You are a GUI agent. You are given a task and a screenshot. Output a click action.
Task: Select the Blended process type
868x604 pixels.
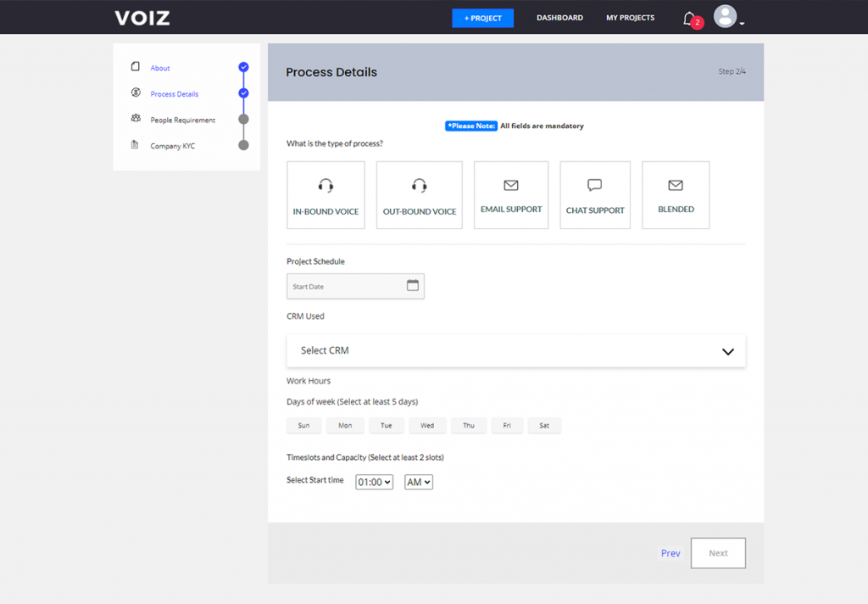pyautogui.click(x=676, y=195)
